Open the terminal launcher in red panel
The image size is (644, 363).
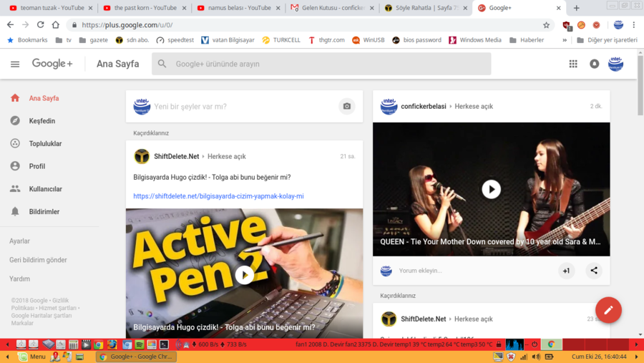(164, 344)
